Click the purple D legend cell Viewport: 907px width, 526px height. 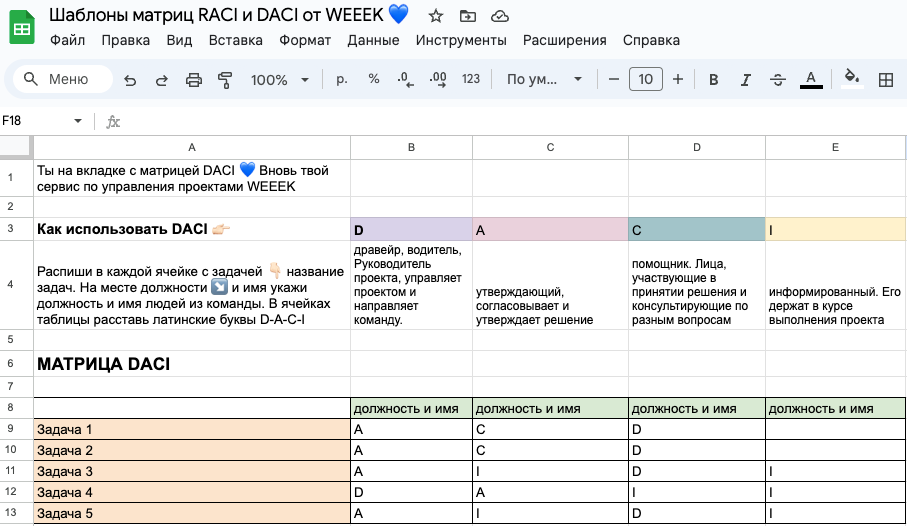411,229
